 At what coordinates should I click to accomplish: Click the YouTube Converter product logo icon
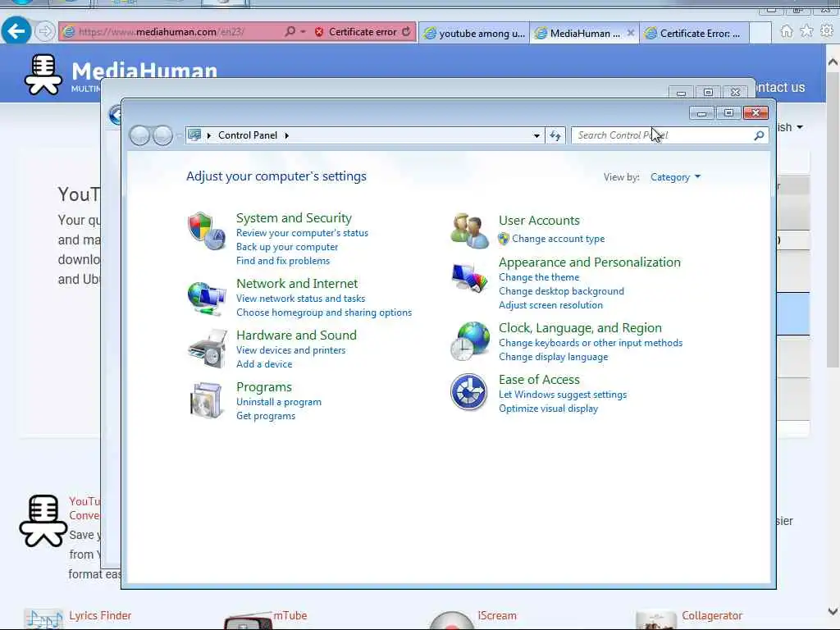tap(43, 521)
